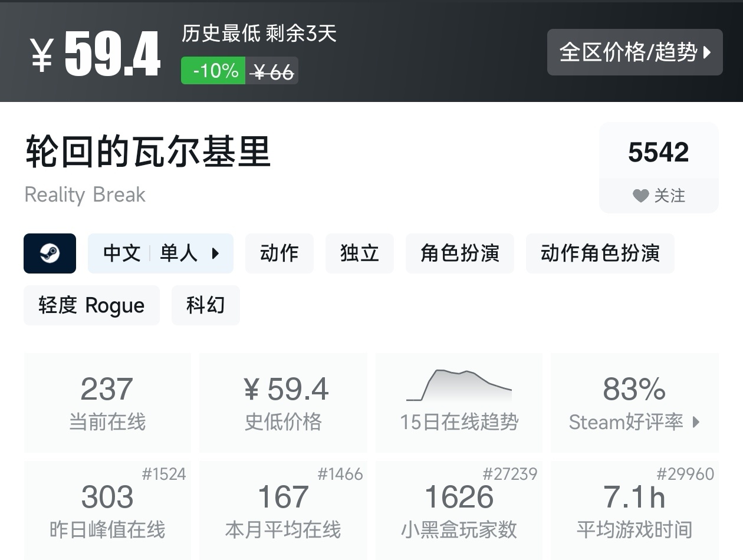This screenshot has width=743, height=560.
Task: Open the 303 昨日峰值在线 stat card
Action: click(x=107, y=510)
